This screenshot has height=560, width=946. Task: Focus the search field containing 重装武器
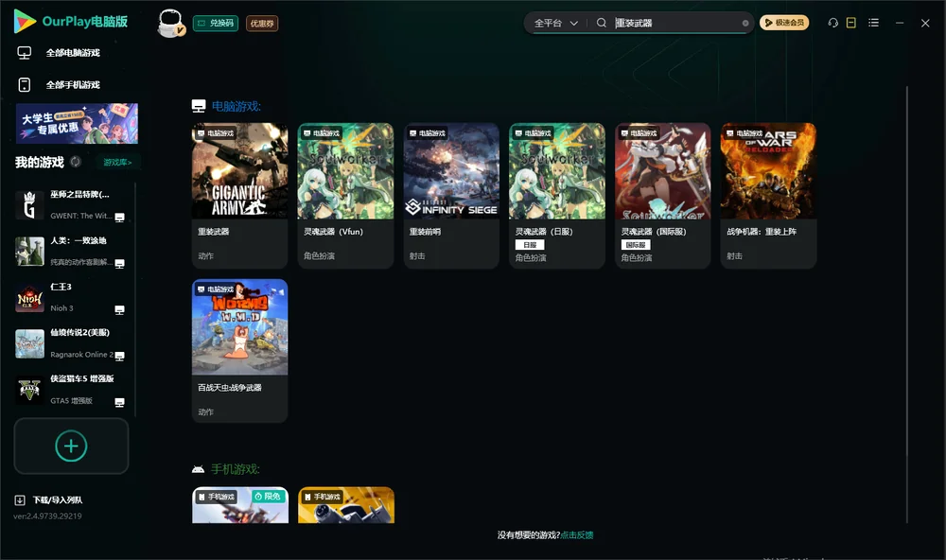click(x=675, y=23)
